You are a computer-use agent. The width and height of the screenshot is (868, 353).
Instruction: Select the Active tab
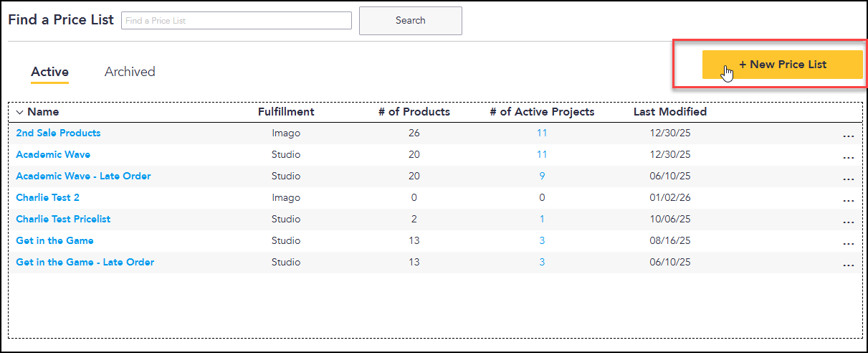pos(49,72)
